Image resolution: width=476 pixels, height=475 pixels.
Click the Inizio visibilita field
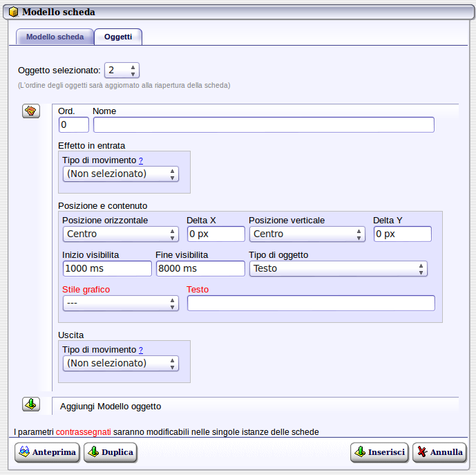(106, 268)
